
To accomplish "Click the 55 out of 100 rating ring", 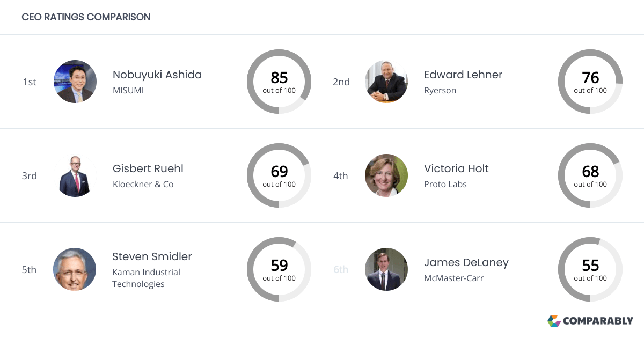I will (590, 269).
